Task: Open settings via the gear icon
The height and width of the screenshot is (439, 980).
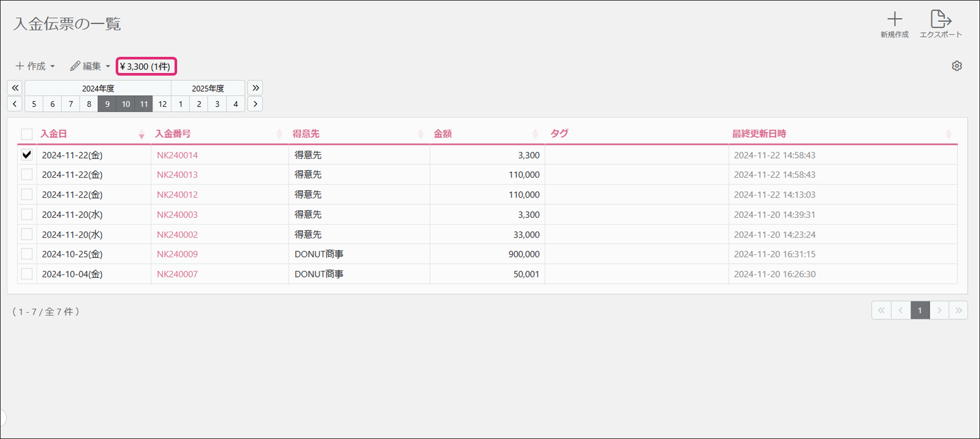Action: pos(957,66)
